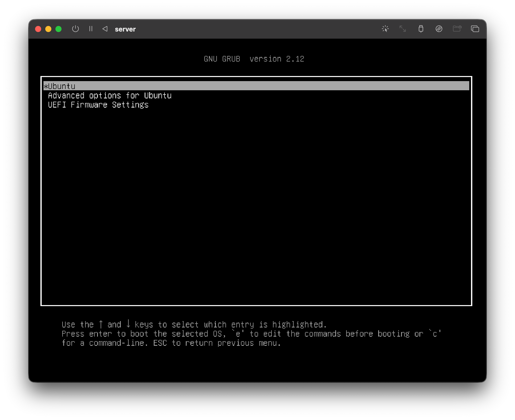Click the restart triangle icon
This screenshot has width=515, height=420.
[x=105, y=29]
